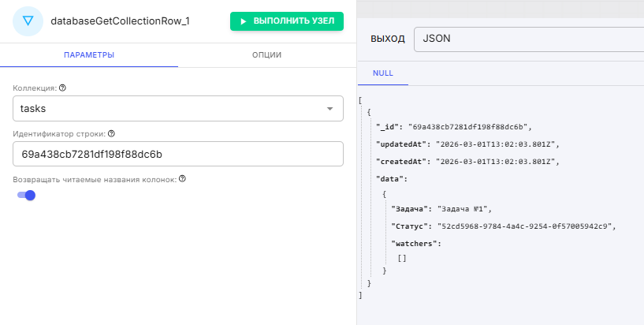Select the NULL output tab
Image resolution: width=644 pixels, height=325 pixels.
click(383, 73)
